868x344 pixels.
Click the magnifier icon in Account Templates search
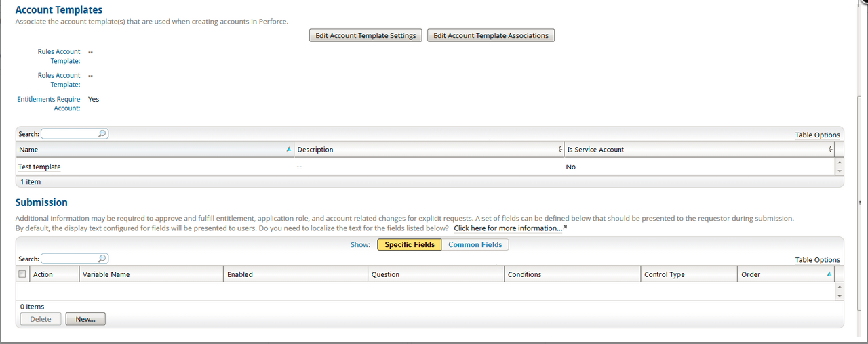(x=102, y=134)
